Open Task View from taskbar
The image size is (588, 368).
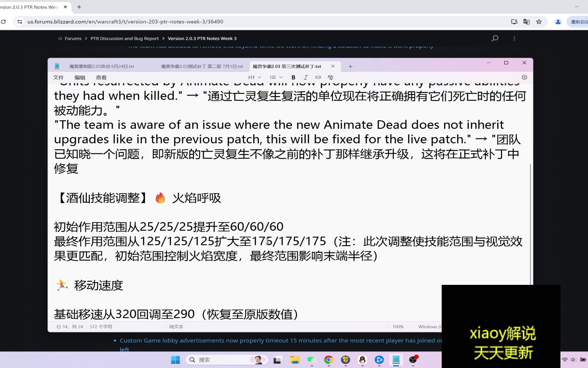pos(278,360)
